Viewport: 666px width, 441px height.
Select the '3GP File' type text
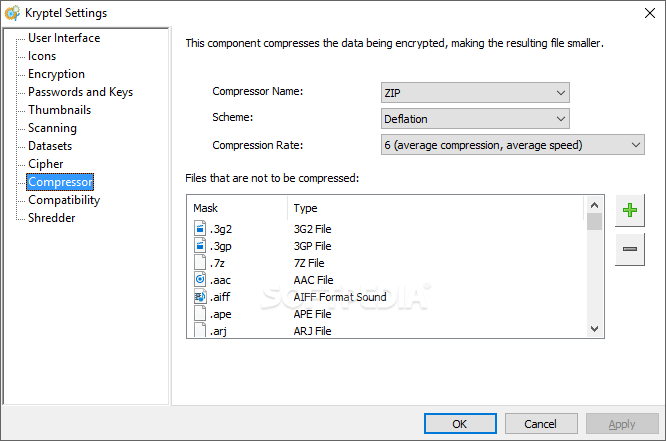point(312,246)
